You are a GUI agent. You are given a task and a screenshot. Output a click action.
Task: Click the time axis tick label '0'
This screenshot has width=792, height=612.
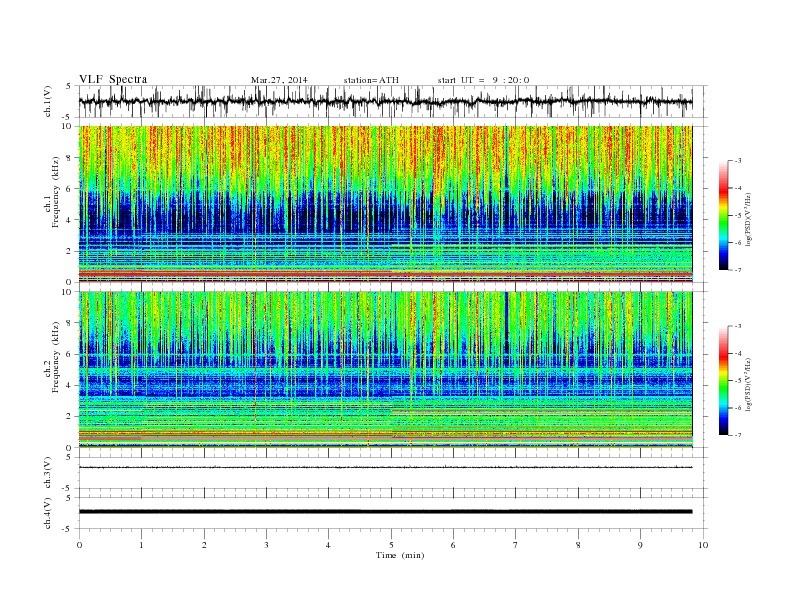79,545
